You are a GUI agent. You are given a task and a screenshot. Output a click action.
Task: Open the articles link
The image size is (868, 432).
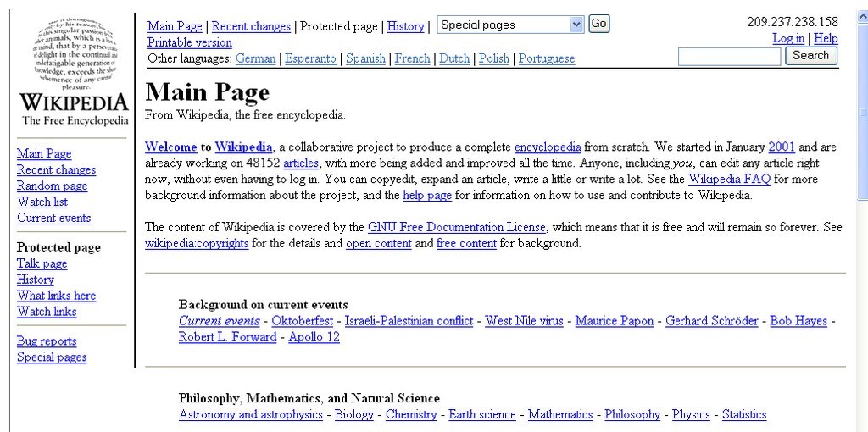(301, 163)
